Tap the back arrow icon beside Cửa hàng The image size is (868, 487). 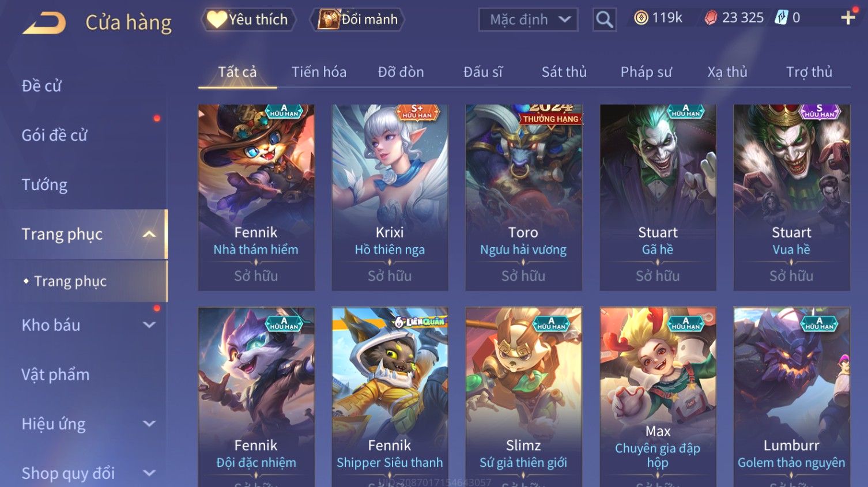pyautogui.click(x=44, y=23)
